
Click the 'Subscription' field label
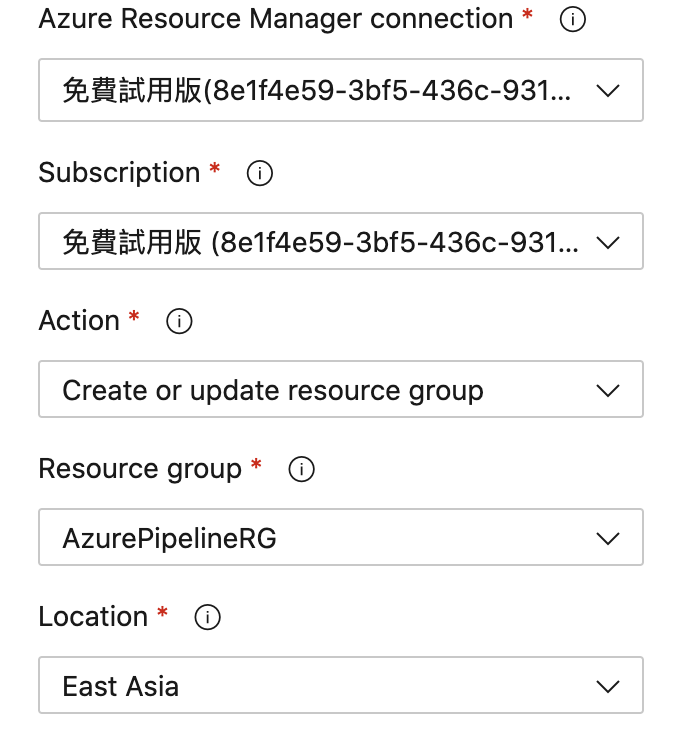point(119,173)
